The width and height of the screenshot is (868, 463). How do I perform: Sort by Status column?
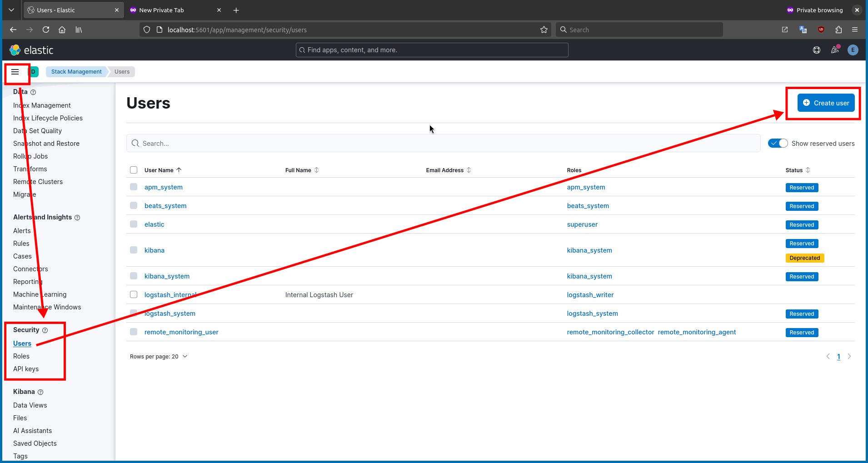coord(798,170)
